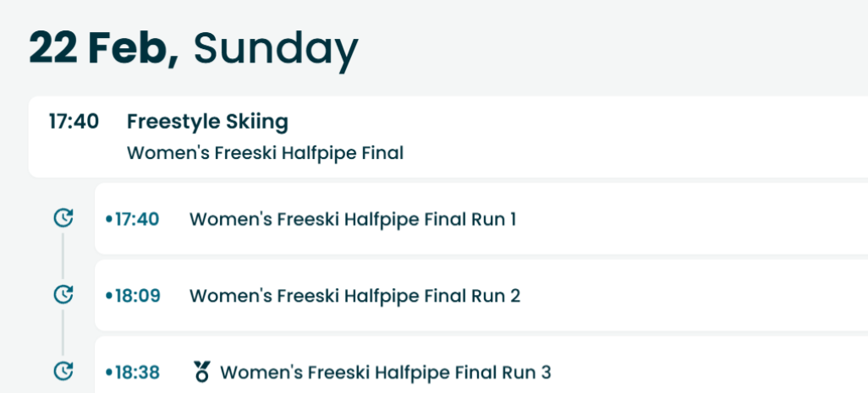Viewport: 868px width, 393px height.
Task: Click the bullet dot before 18:09
Action: [108, 296]
